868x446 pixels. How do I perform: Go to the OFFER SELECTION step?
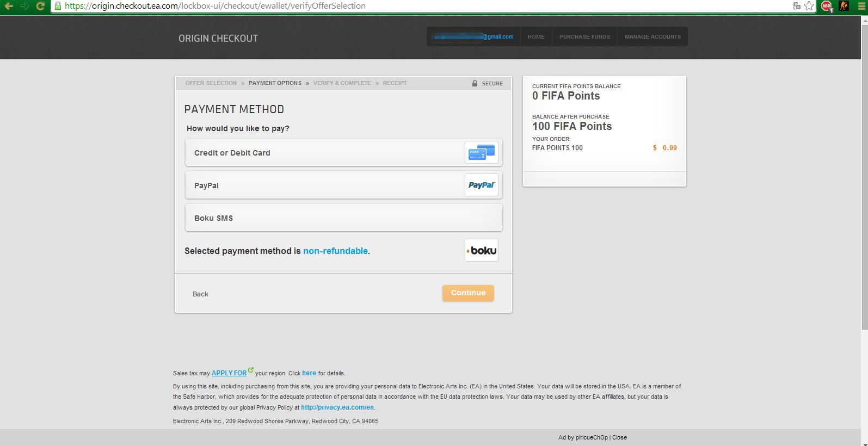[x=211, y=83]
